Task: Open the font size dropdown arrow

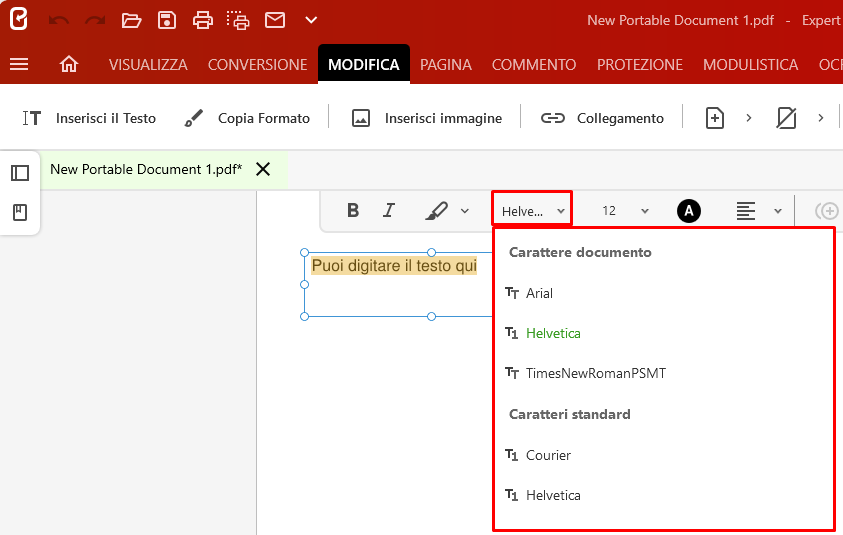Action: tap(645, 211)
